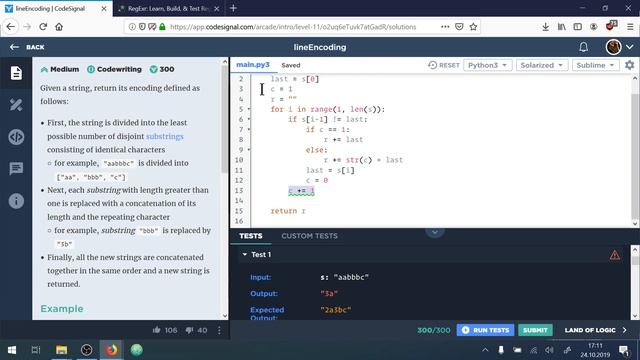This screenshot has height=360, width=640.
Task: Open Windows notification center icon
Action: click(x=624, y=350)
